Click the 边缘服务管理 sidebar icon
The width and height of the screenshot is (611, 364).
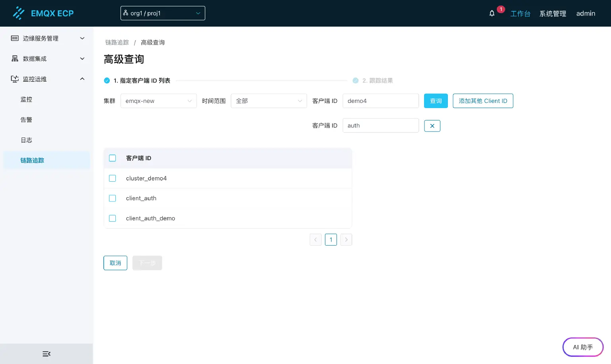[15, 38]
